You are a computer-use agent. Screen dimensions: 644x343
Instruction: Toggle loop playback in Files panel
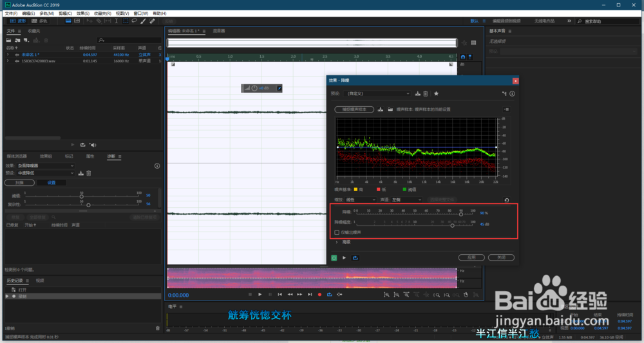point(82,145)
